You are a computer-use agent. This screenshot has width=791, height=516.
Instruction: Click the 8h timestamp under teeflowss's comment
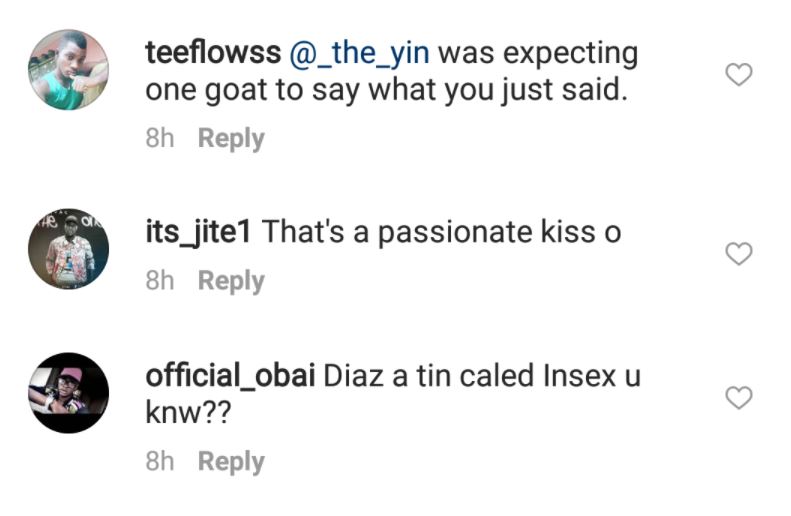point(160,138)
